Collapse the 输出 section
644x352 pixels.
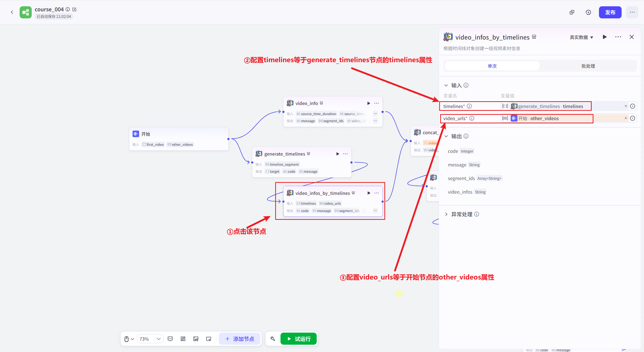(x=446, y=136)
